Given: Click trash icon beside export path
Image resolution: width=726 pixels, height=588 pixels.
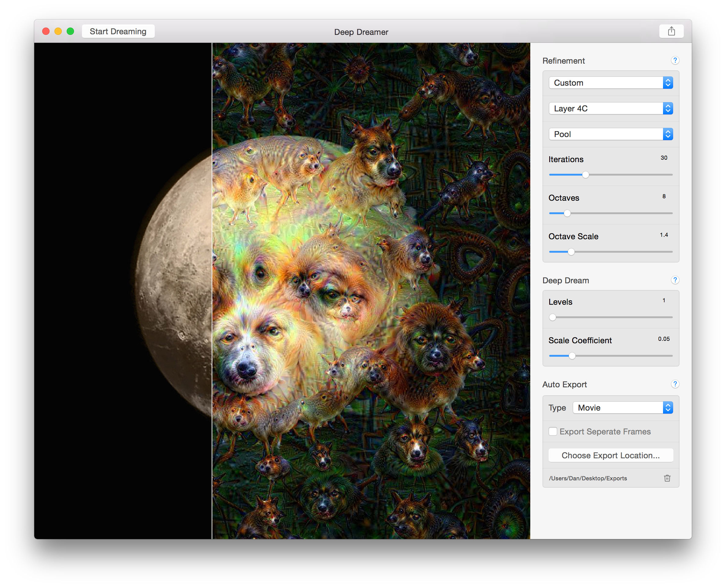Looking at the screenshot, I should pos(667,478).
